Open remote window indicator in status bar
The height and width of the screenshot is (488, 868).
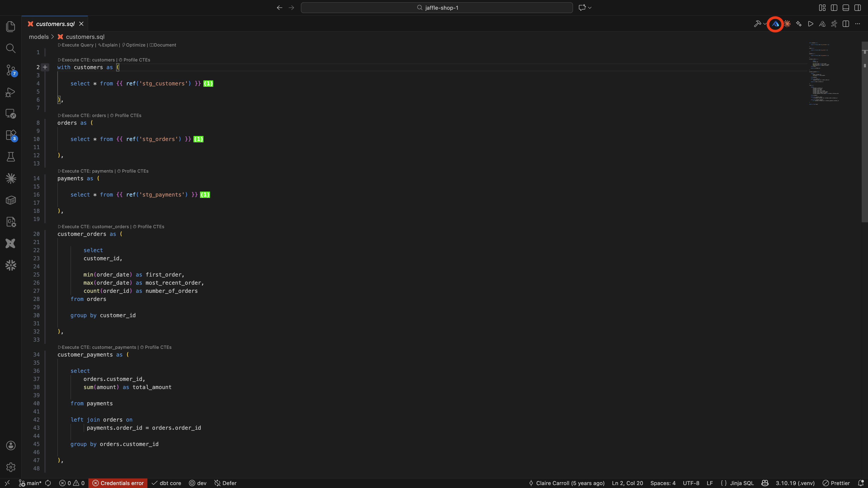click(x=7, y=483)
